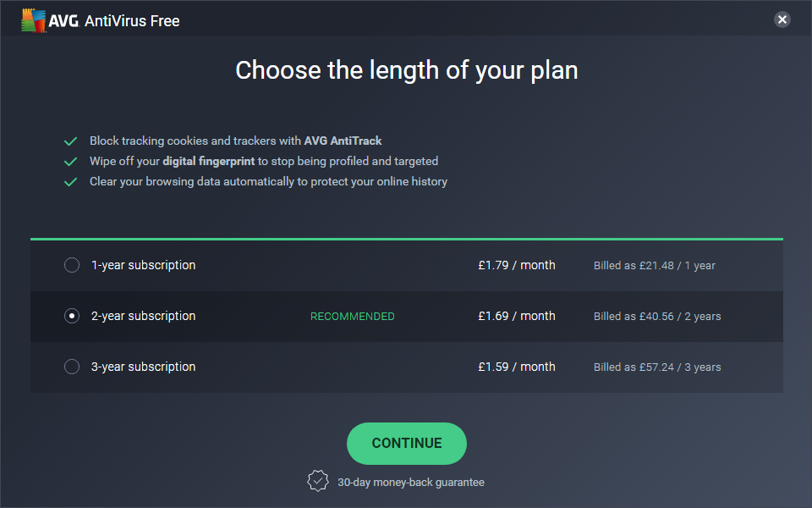Click the checkmark beside AVG AntiTrack line
This screenshot has height=508, width=812.
[71, 141]
